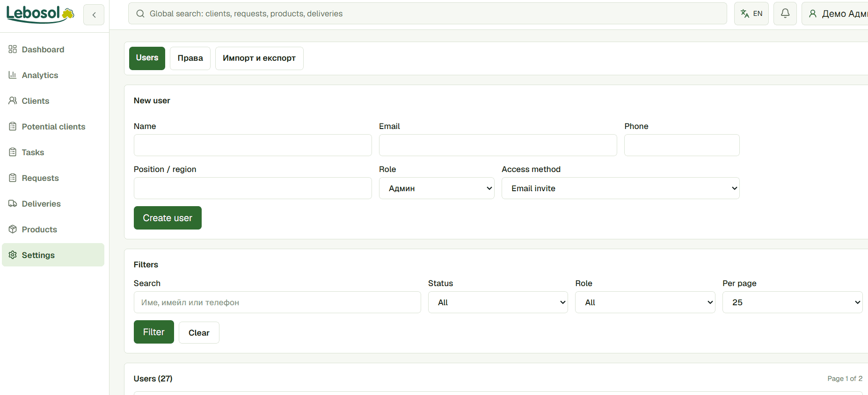
Task: Open Analytics from the sidebar
Action: tap(53, 75)
